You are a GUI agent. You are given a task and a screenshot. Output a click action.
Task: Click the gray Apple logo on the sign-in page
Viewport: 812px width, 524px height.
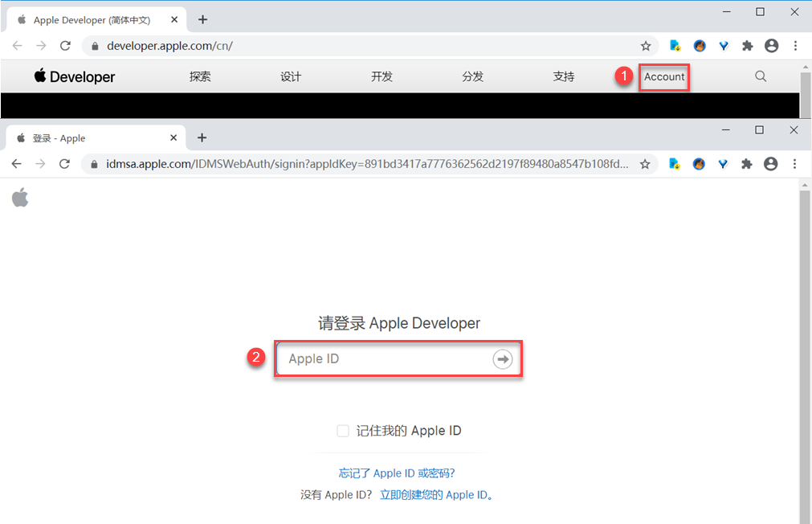20,198
